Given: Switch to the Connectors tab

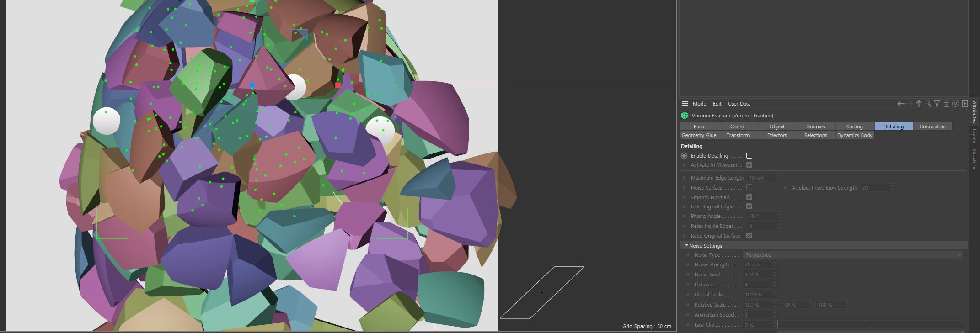Looking at the screenshot, I should pyautogui.click(x=932, y=127).
